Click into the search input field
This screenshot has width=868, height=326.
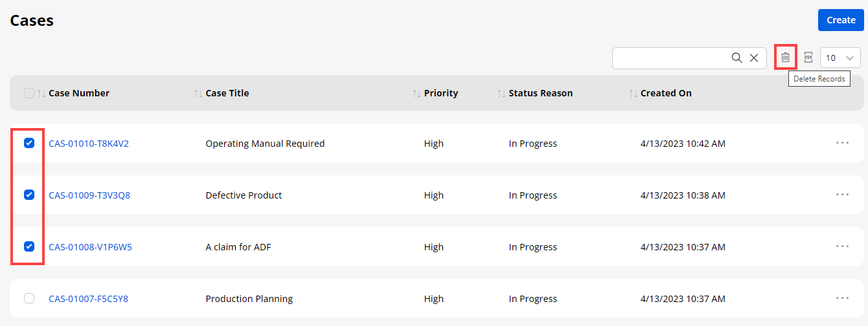coord(670,58)
